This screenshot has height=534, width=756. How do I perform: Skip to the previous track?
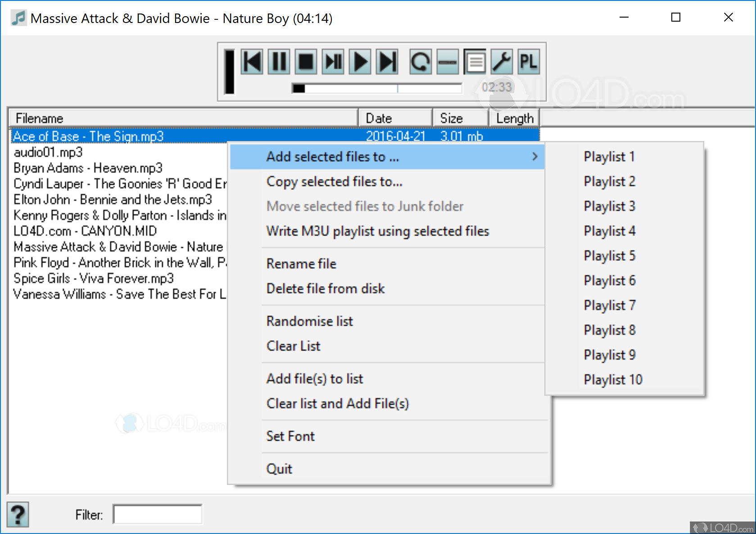[x=252, y=62]
